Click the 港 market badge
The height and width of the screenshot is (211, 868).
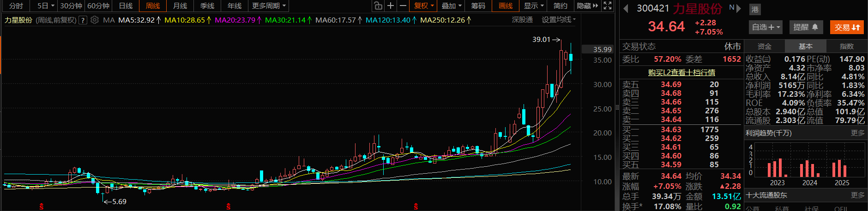click(755, 9)
